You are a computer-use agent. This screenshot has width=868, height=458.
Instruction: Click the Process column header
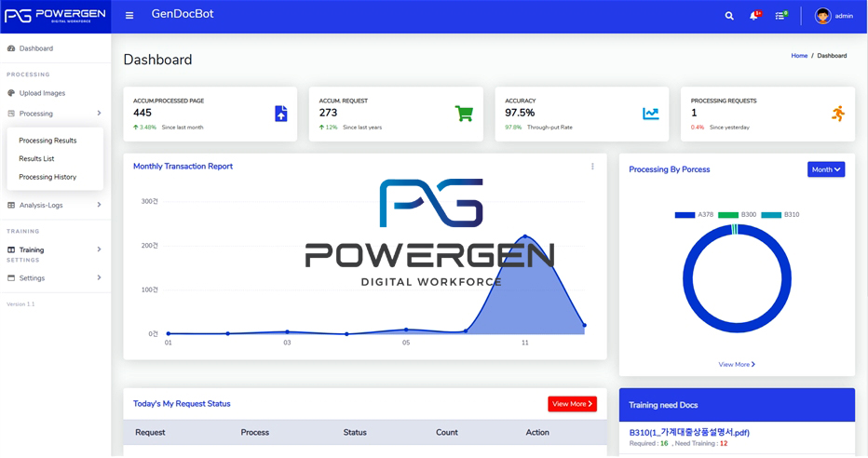coord(254,433)
